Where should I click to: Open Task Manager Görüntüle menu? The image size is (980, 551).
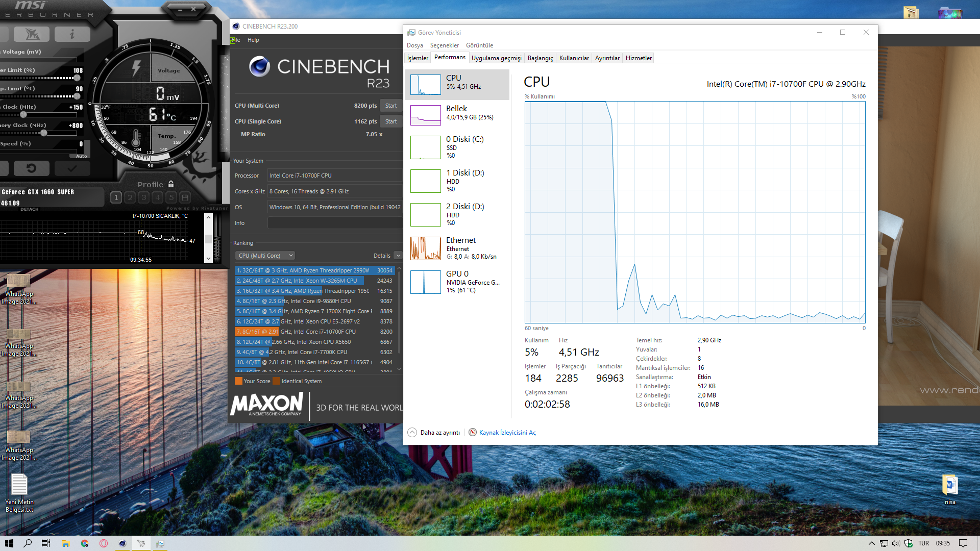[479, 45]
